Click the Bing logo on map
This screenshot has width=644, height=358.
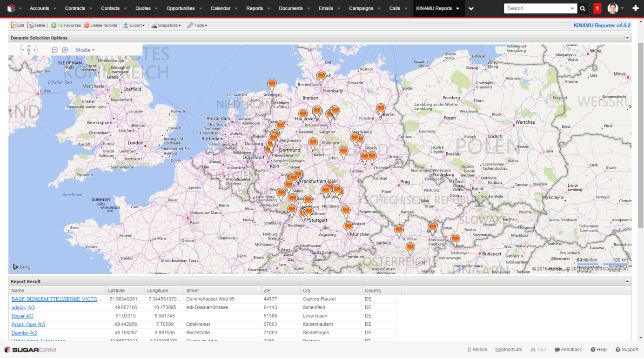click(x=21, y=267)
